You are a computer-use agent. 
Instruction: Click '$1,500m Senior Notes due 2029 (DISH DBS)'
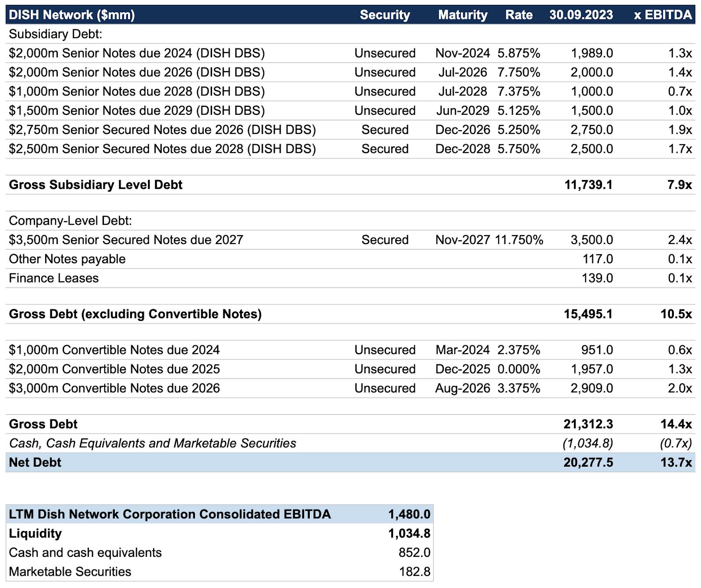coord(137,110)
